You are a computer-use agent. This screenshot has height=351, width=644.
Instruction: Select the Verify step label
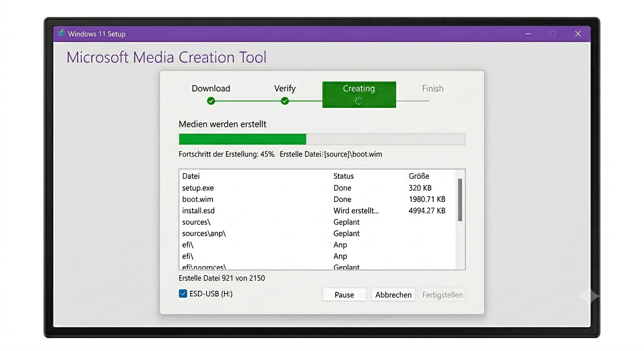[285, 89]
